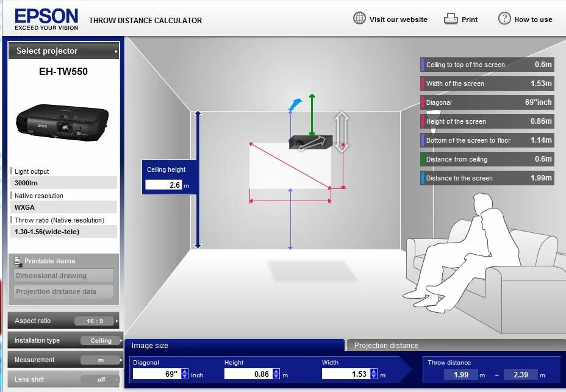Click the Diagonal stepper arrows
Image resolution: width=566 pixels, height=392 pixels.
[x=185, y=374]
